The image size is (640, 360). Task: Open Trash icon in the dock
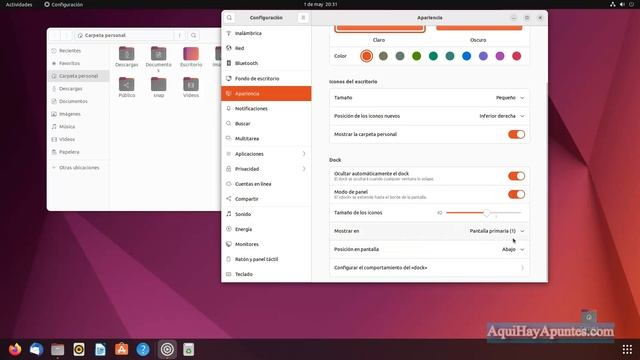(x=188, y=349)
